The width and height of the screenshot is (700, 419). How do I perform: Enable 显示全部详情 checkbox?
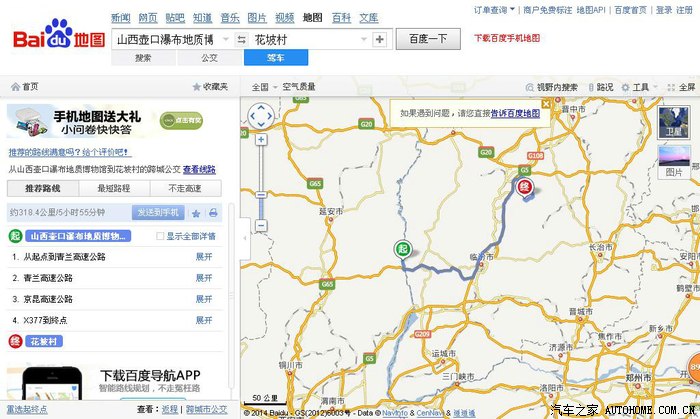coord(160,236)
